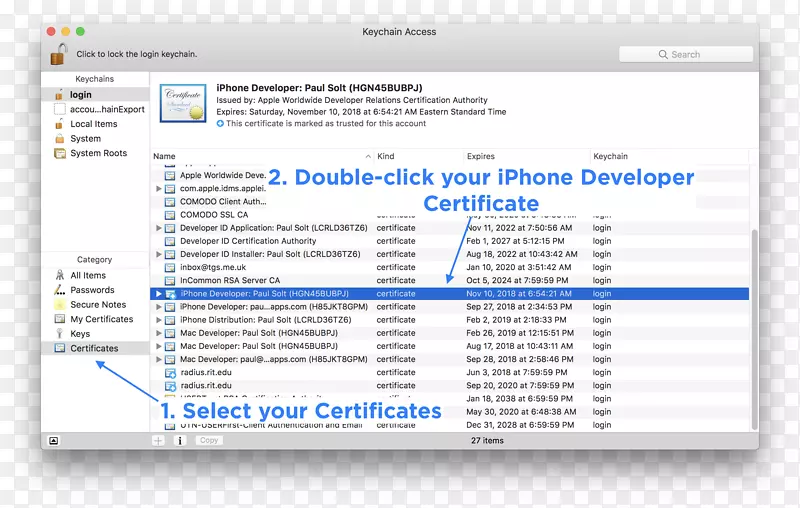Choose the Passwords category
The height and width of the screenshot is (508, 800).
tap(92, 290)
